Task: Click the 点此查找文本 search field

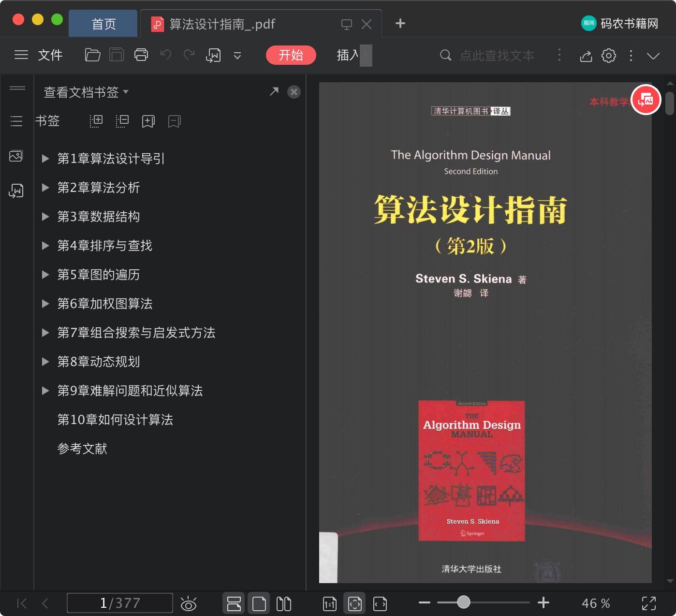Action: coord(497,56)
